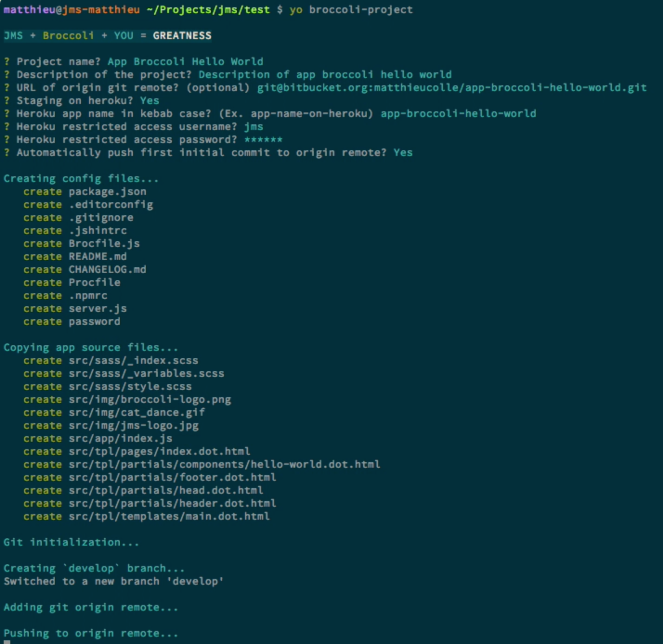Click the 'Pushing to origin remote...' line
The image size is (663, 644).
click(x=91, y=633)
